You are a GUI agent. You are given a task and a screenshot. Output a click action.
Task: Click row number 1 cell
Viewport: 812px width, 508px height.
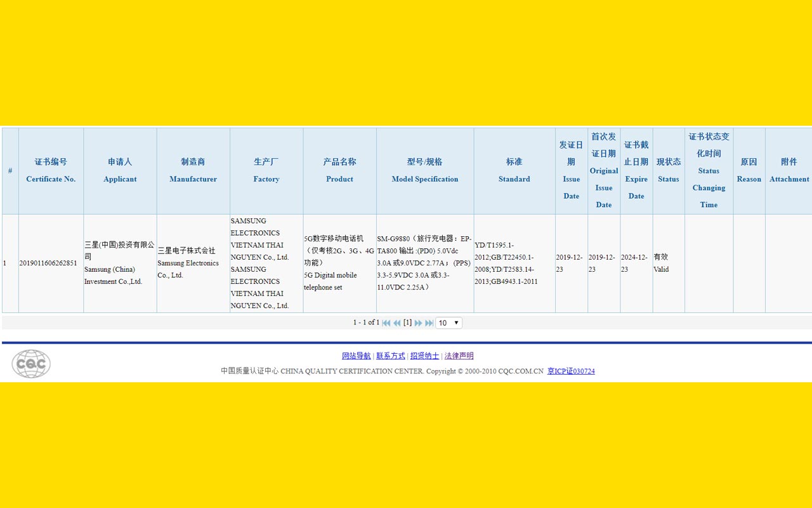click(x=10, y=263)
